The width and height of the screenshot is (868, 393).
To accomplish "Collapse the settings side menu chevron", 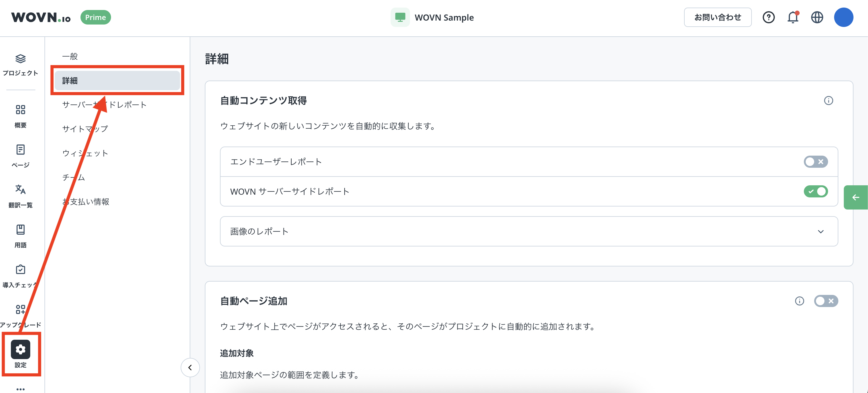I will pyautogui.click(x=190, y=368).
